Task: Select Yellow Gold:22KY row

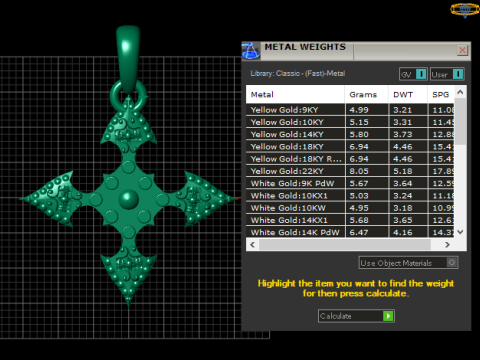Action: [x=350, y=171]
